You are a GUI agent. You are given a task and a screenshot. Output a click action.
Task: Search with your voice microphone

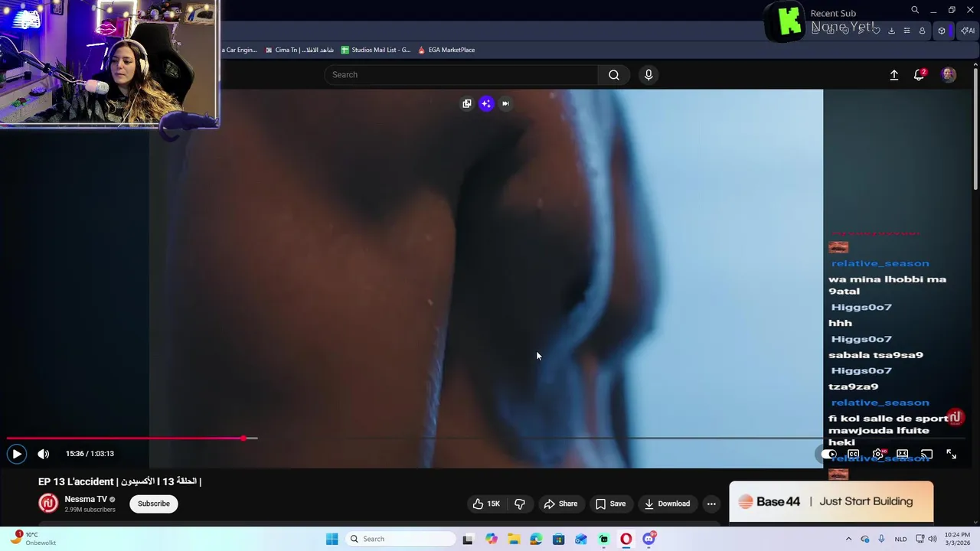click(x=648, y=75)
